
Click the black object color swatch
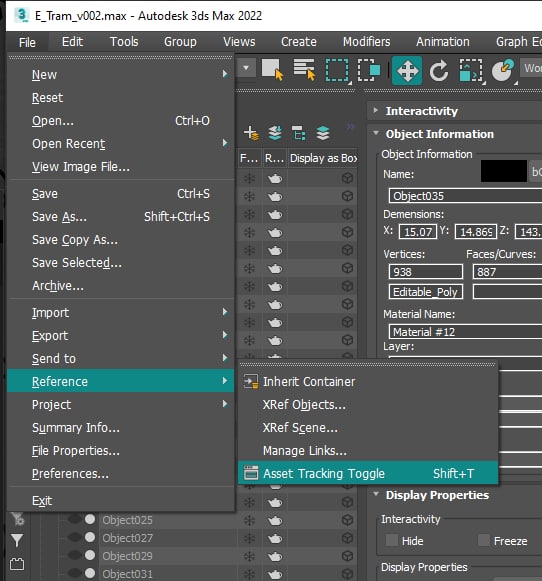(x=503, y=171)
